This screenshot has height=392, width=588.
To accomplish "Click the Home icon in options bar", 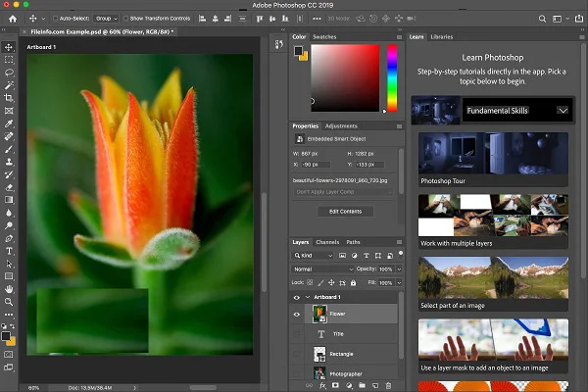I will 11,18.
